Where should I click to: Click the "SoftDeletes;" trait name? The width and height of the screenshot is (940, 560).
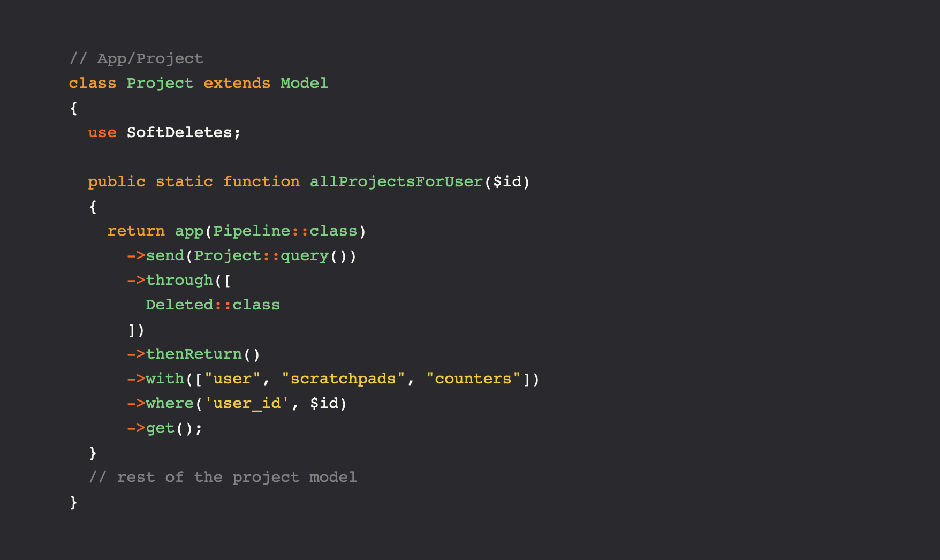pos(184,132)
